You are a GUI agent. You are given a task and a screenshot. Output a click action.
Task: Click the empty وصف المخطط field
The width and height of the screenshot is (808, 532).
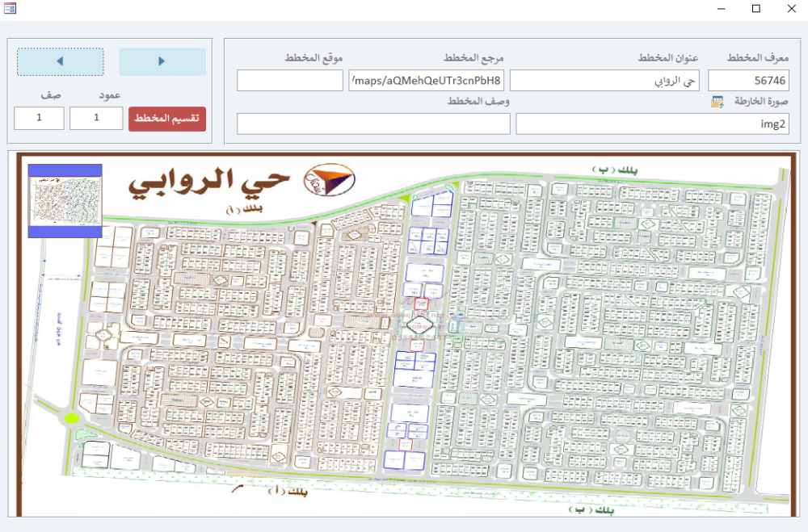tap(373, 124)
